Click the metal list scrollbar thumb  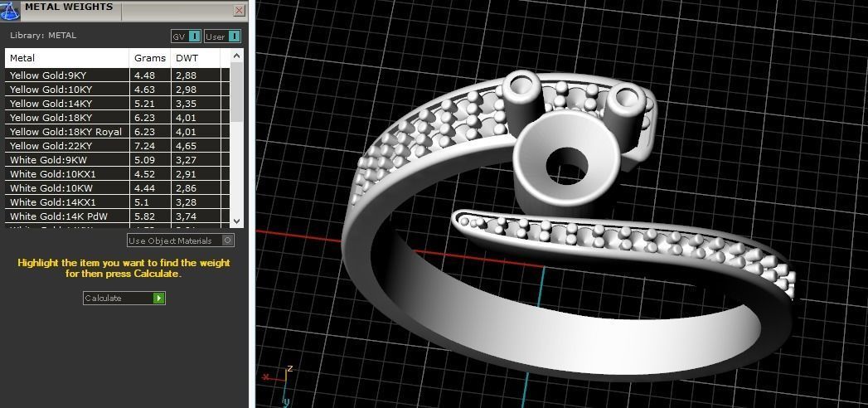236,92
